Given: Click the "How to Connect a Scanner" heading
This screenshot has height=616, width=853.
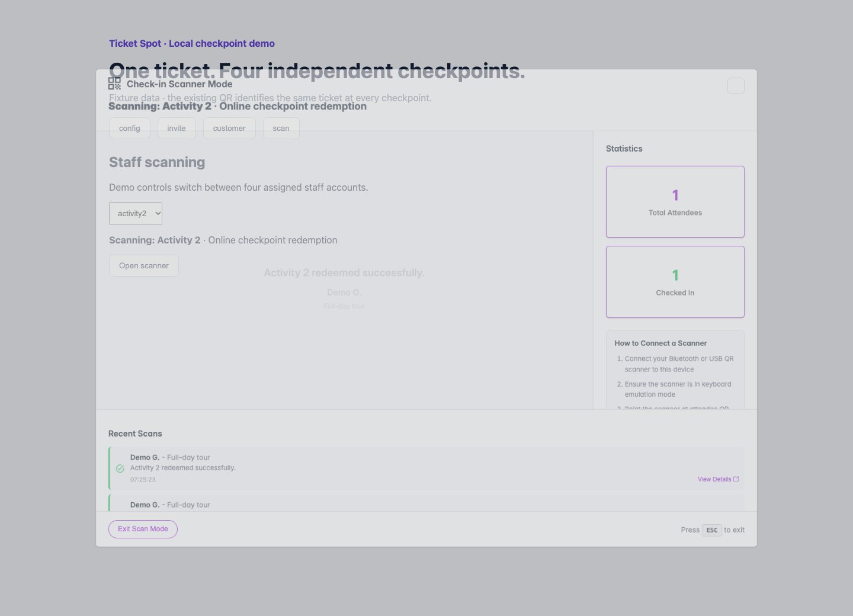Looking at the screenshot, I should (660, 343).
